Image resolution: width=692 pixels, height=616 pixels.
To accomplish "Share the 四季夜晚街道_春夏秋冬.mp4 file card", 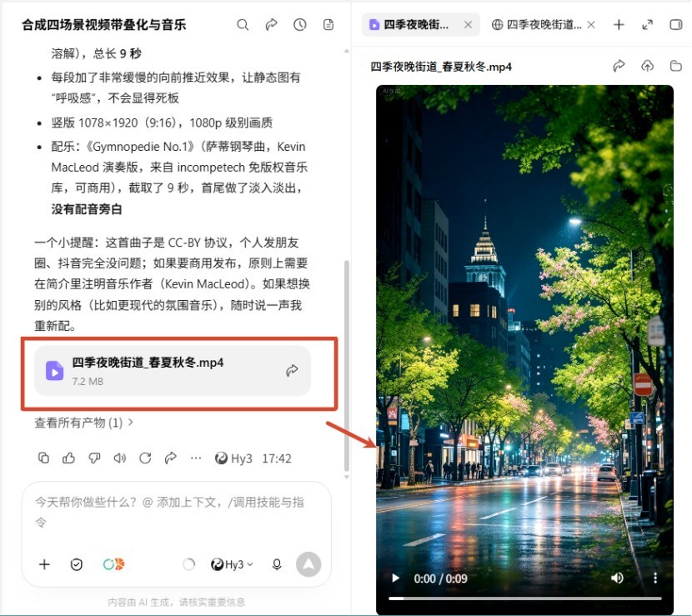I will pos(292,371).
